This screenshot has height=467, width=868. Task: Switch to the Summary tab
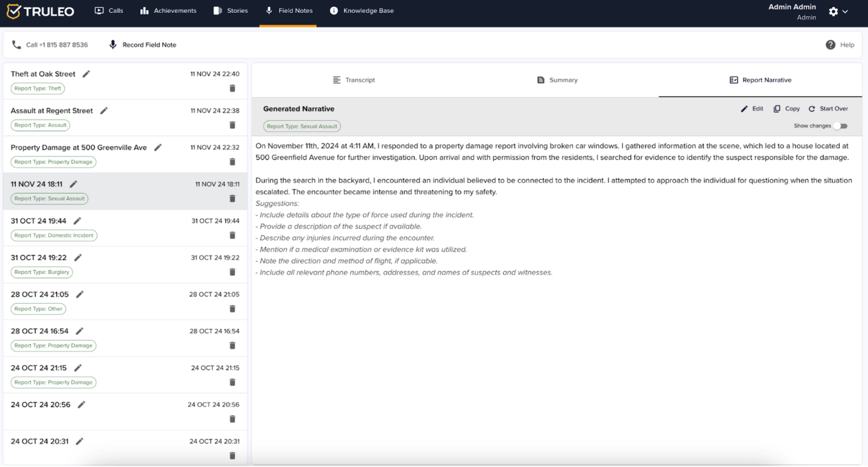click(557, 80)
